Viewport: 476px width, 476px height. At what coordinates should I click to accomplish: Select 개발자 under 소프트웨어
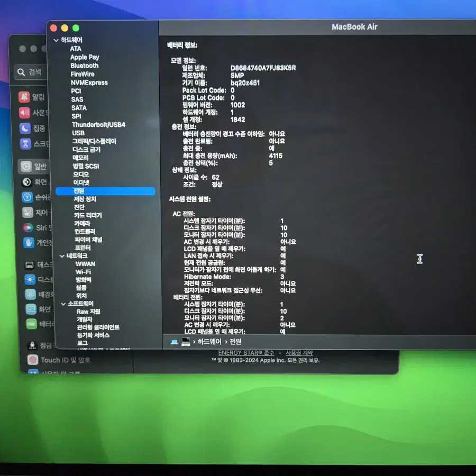85,319
